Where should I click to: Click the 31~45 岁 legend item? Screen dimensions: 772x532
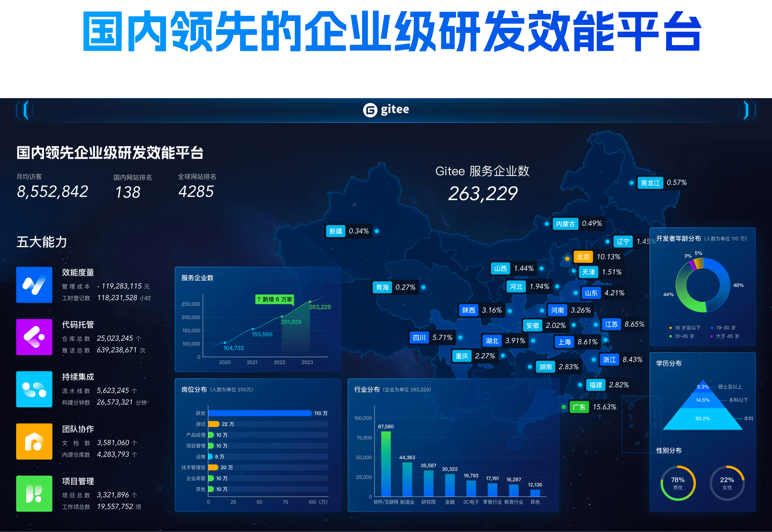(682, 336)
